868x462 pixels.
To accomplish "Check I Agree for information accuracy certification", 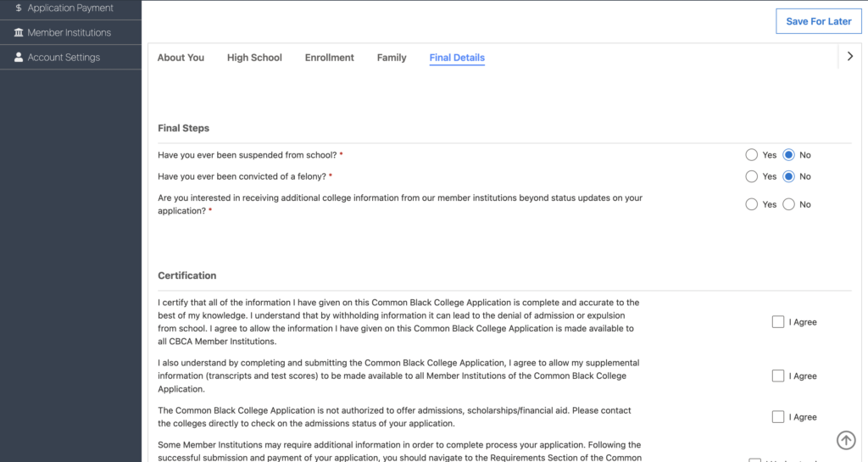I will [778, 322].
